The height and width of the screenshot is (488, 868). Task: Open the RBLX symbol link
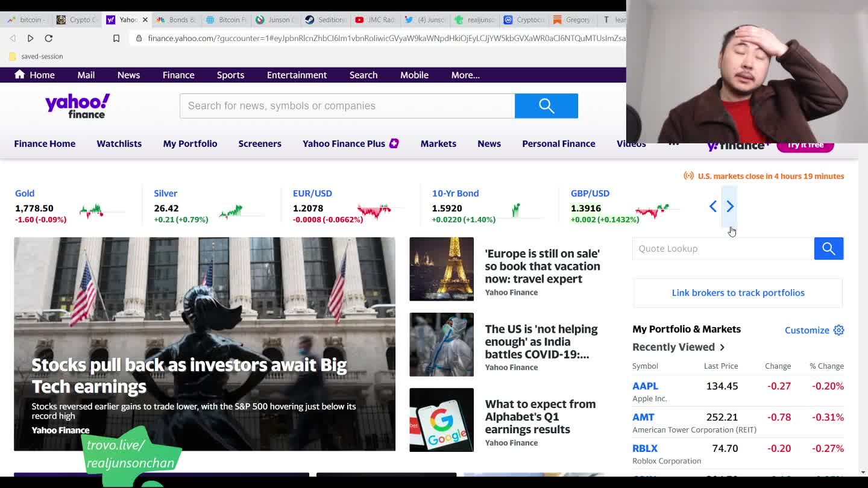[x=645, y=448]
